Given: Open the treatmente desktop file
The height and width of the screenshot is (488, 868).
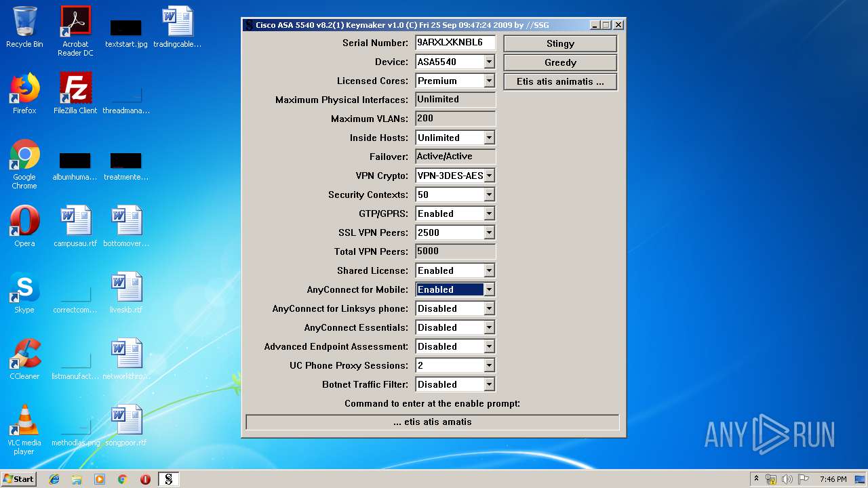Looking at the screenshot, I should pos(126,166).
